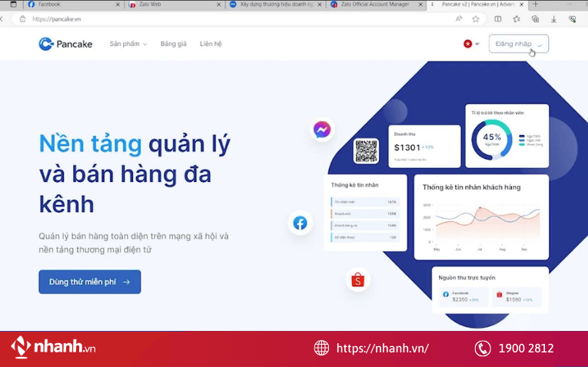Click the phone icon in banner
The image size is (588, 367).
tap(483, 349)
